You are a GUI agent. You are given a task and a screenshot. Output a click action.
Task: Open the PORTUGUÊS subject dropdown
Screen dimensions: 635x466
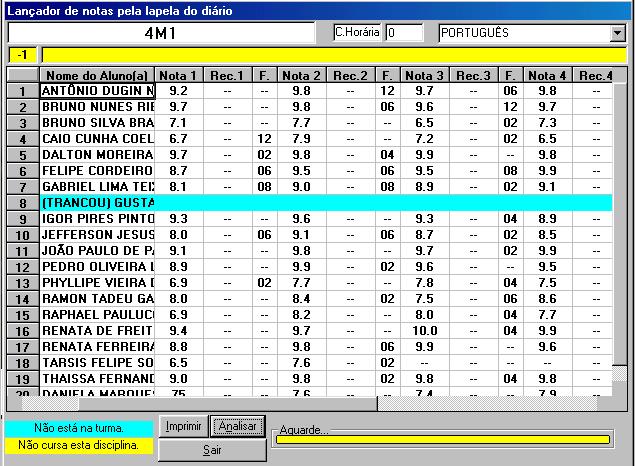click(617, 33)
